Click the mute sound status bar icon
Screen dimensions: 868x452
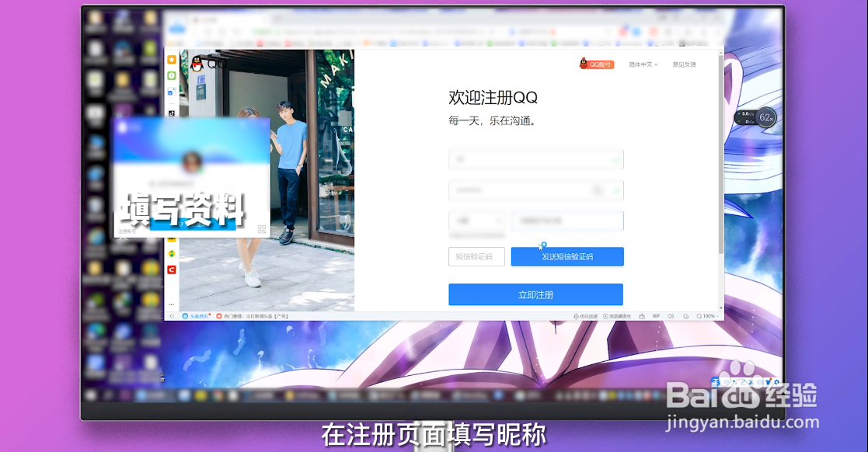[671, 316]
